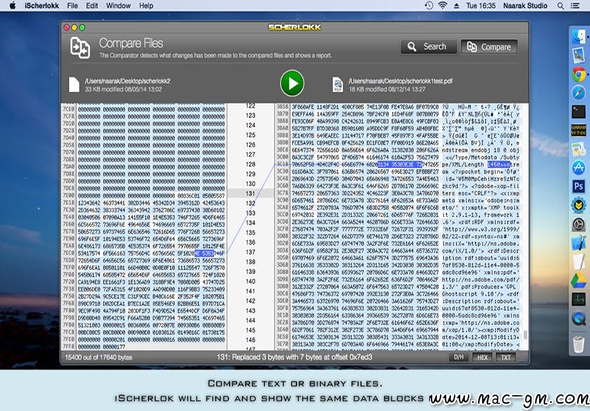Select difference row 134

tap(251, 222)
